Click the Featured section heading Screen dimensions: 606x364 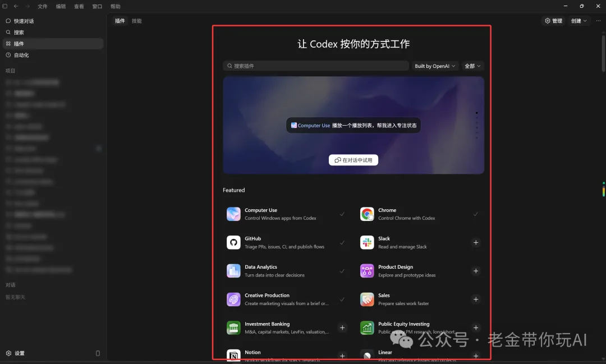pyautogui.click(x=234, y=190)
